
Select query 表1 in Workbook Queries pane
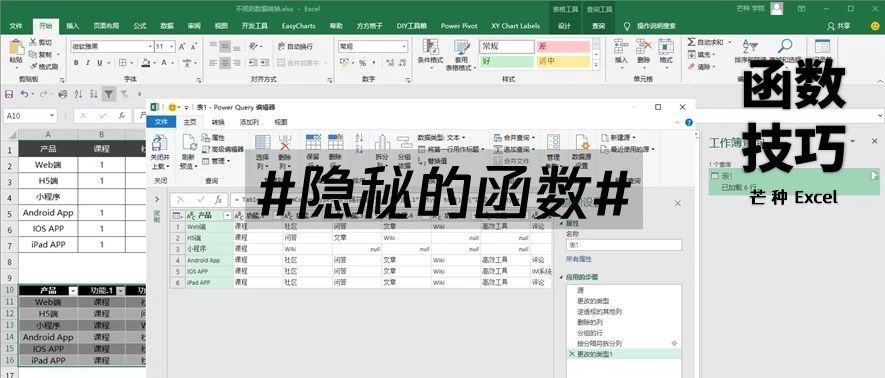click(x=794, y=182)
